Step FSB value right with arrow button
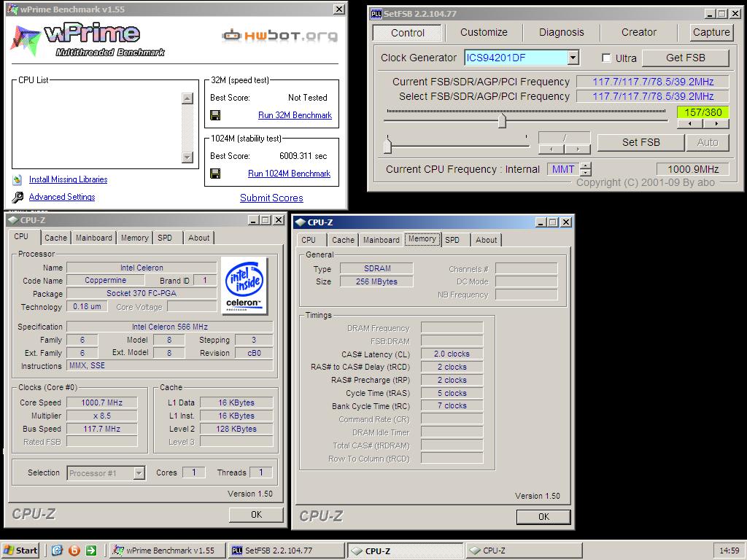This screenshot has width=747, height=560. [x=716, y=124]
